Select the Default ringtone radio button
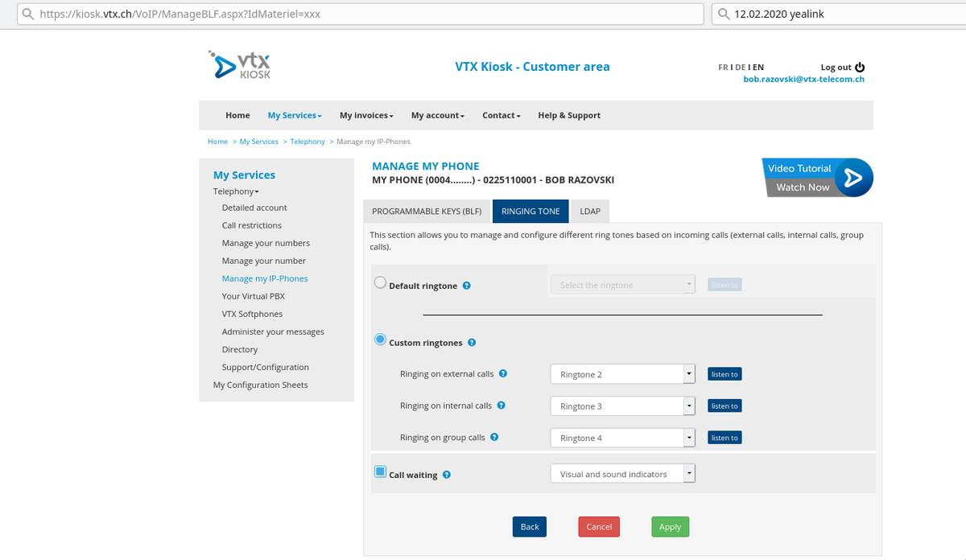This screenshot has height=560, width=966. tap(379, 282)
